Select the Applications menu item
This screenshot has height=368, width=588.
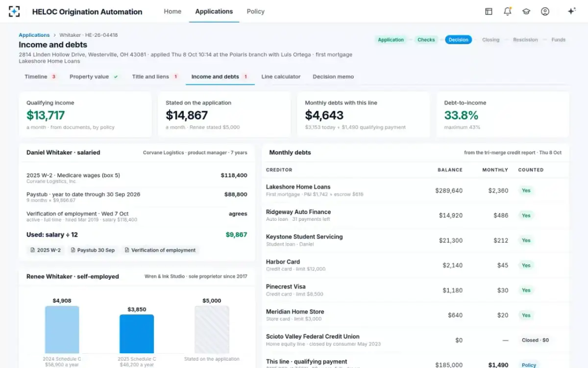click(214, 11)
